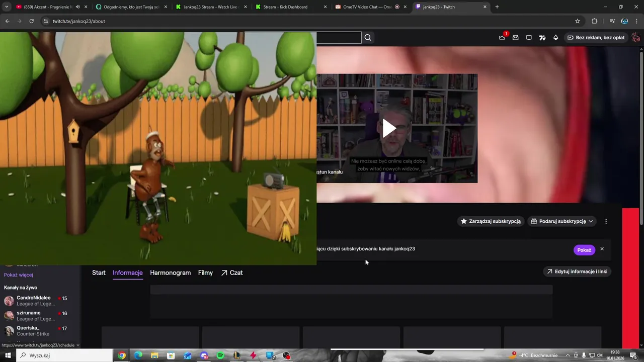Switch to Kick Dashboard tab

pos(290,7)
